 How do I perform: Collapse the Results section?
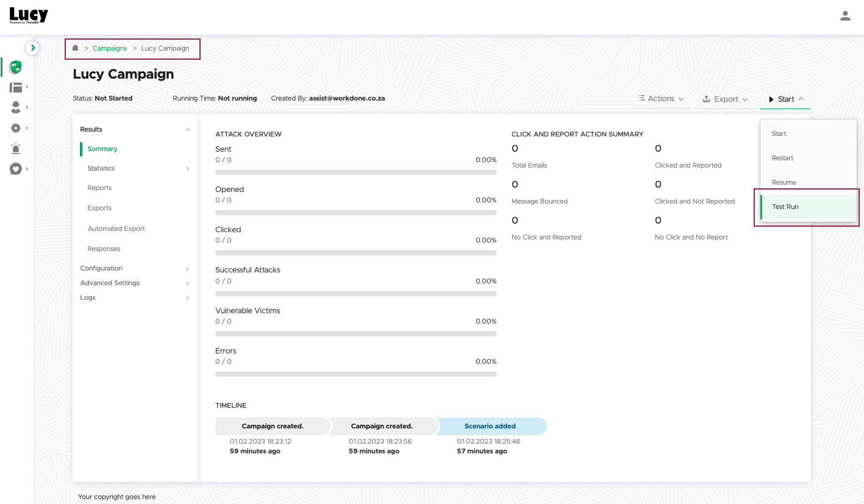135,129
